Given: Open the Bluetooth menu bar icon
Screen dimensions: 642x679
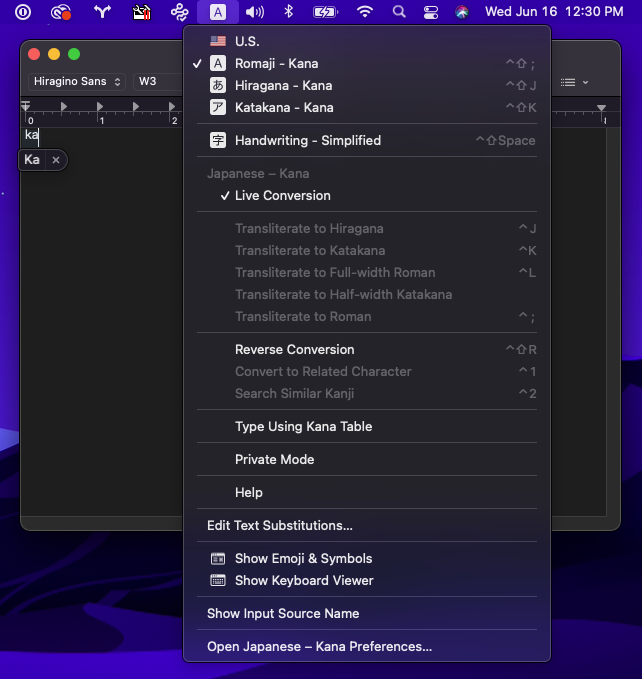Looking at the screenshot, I should pyautogui.click(x=288, y=12).
